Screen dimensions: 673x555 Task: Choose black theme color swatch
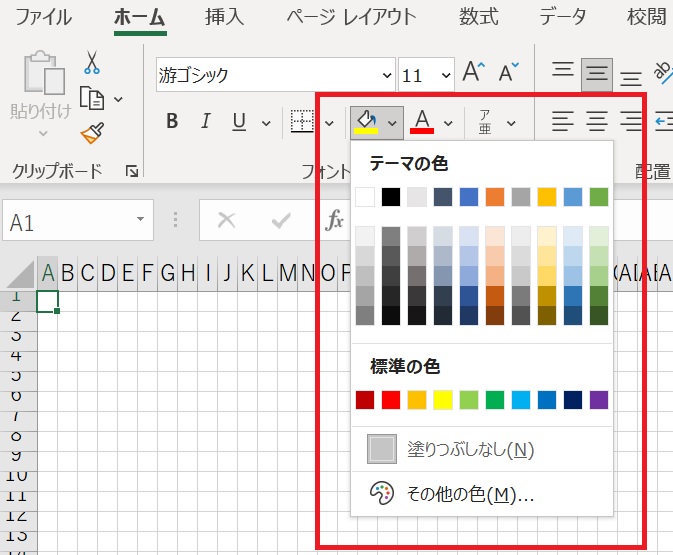pyautogui.click(x=391, y=197)
